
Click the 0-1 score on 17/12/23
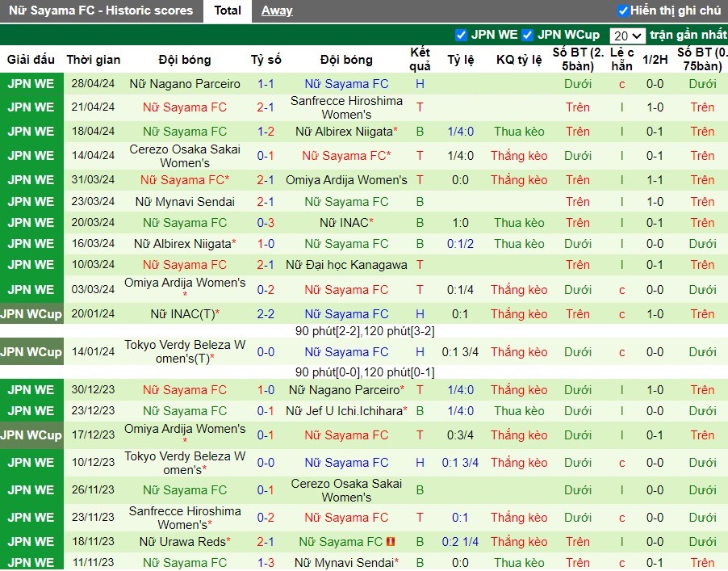coord(266,435)
